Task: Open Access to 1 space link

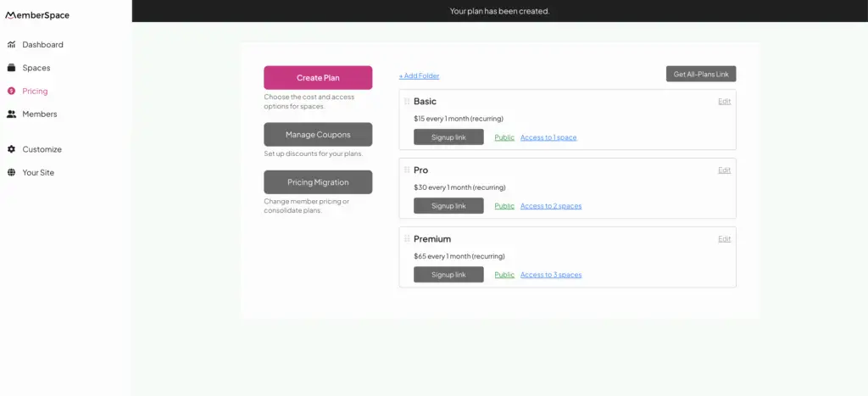Action: pyautogui.click(x=548, y=137)
